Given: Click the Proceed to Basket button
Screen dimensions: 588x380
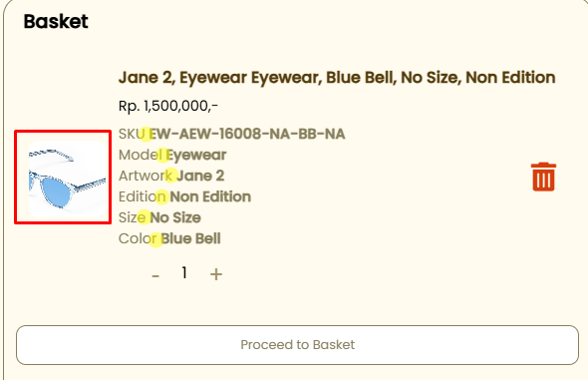Looking at the screenshot, I should coord(297,345).
